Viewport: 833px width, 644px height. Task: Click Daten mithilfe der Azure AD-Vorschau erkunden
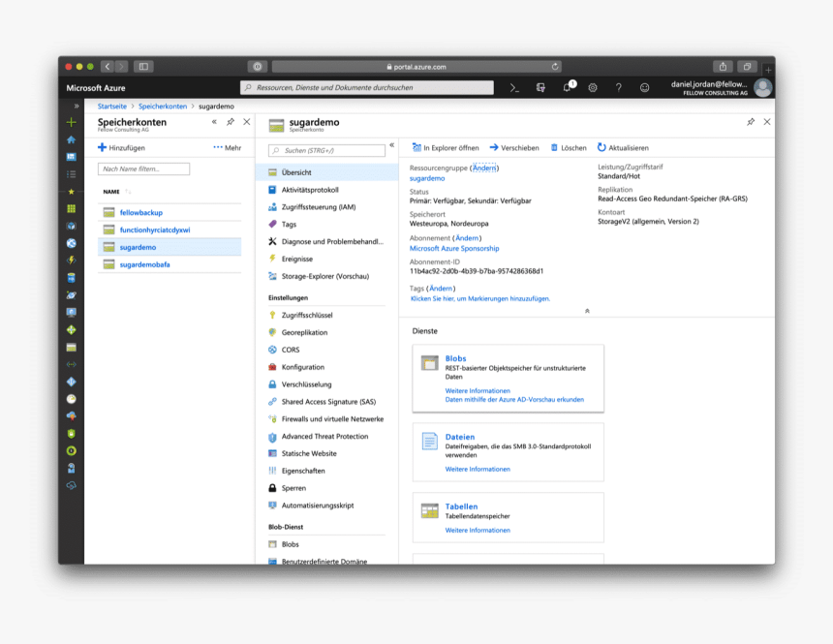(514, 400)
